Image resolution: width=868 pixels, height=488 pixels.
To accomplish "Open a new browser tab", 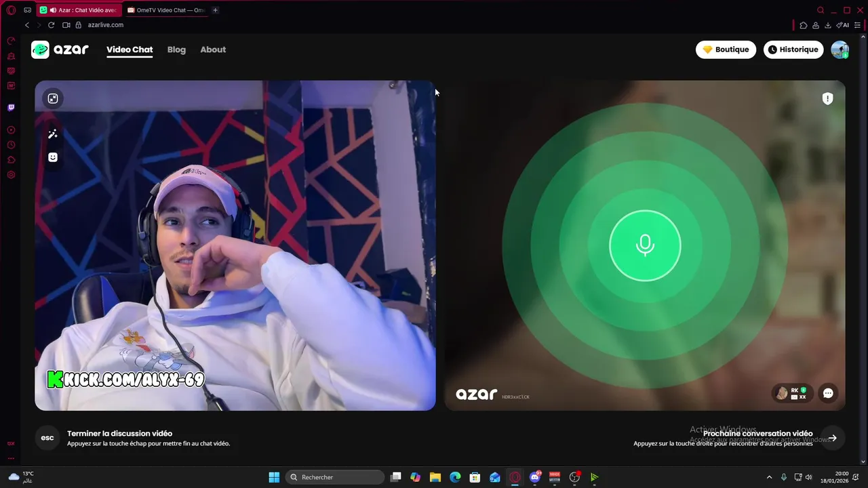I will pyautogui.click(x=216, y=10).
